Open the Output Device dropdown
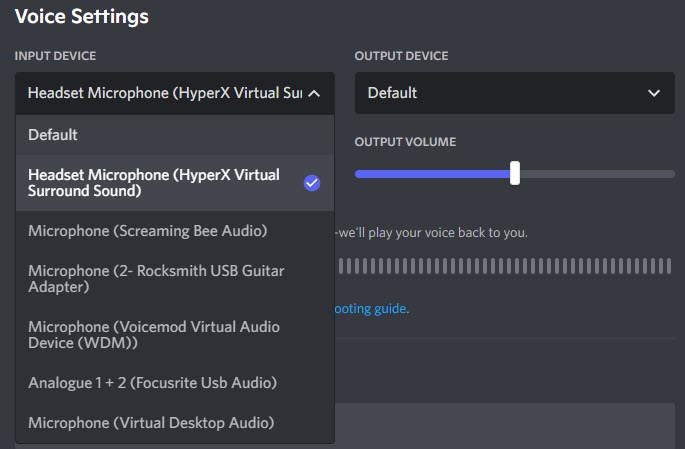Image resolution: width=685 pixels, height=449 pixels. (x=515, y=93)
